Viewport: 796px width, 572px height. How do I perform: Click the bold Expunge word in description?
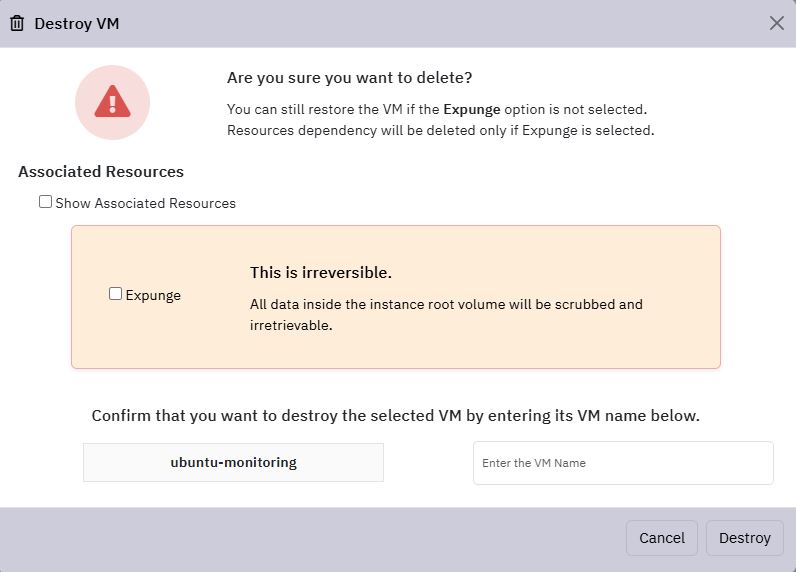tap(472, 110)
